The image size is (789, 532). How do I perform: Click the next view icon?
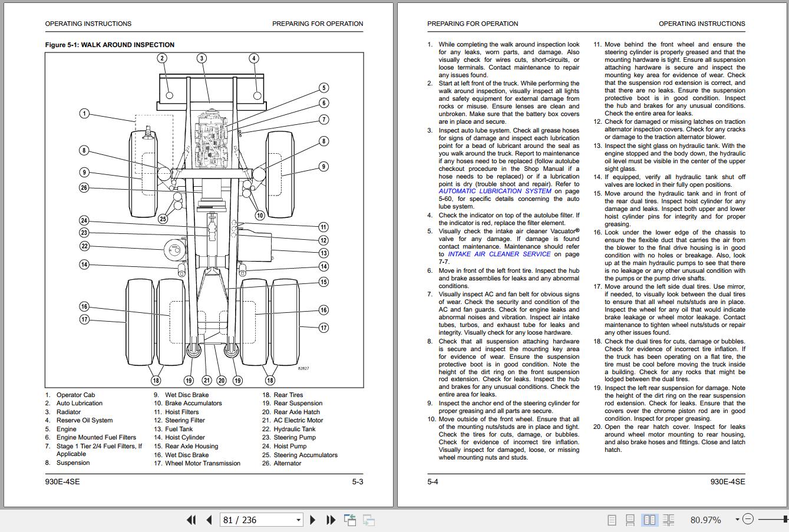click(x=369, y=520)
